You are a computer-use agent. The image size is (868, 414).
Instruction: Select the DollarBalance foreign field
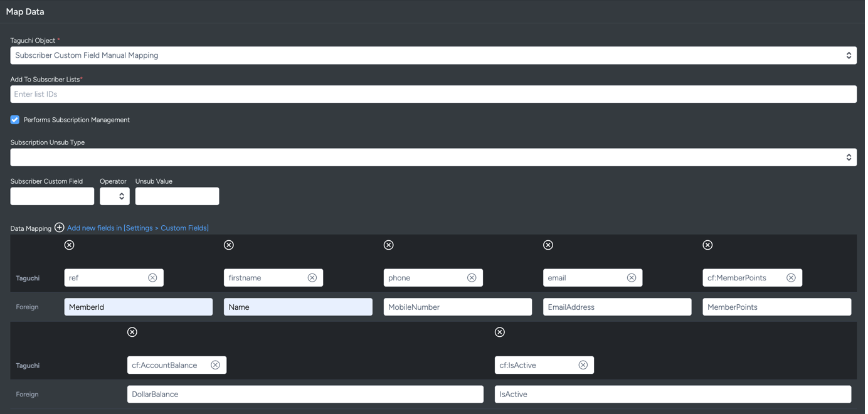tap(305, 394)
